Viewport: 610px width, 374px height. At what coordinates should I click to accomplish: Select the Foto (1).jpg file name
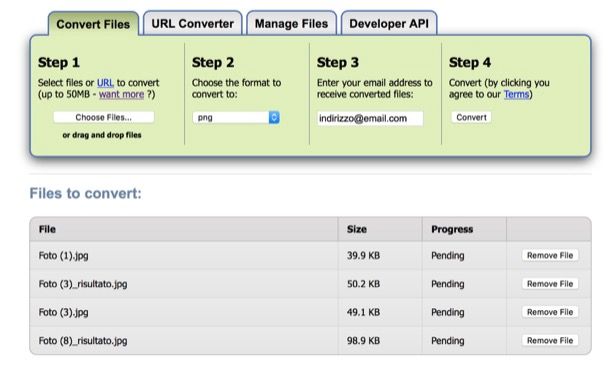pos(63,256)
